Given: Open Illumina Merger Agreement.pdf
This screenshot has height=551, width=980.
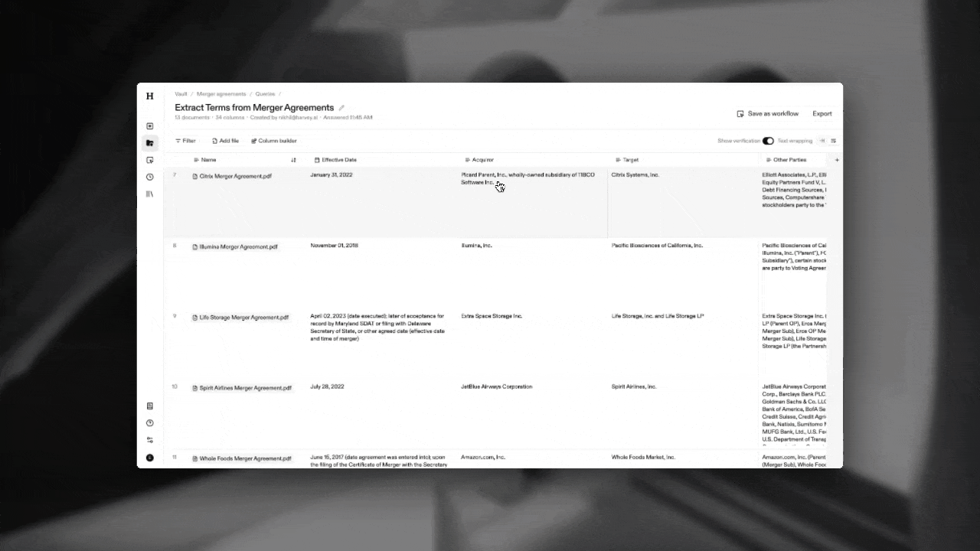Looking at the screenshot, I should [234, 246].
